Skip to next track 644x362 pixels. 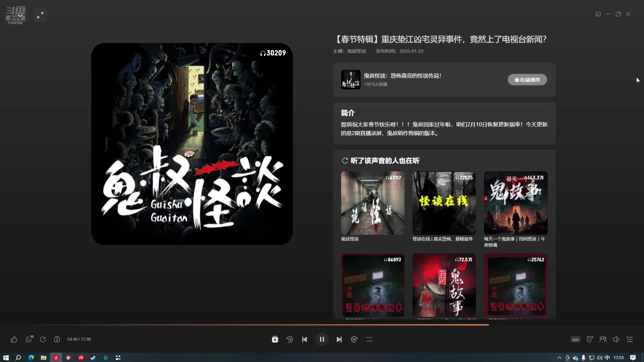point(339,340)
